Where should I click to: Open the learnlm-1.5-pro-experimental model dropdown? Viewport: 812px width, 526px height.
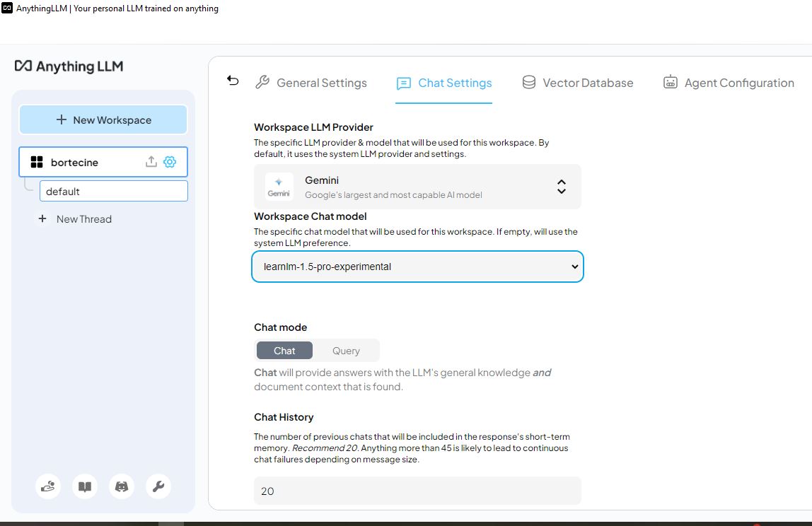click(417, 267)
